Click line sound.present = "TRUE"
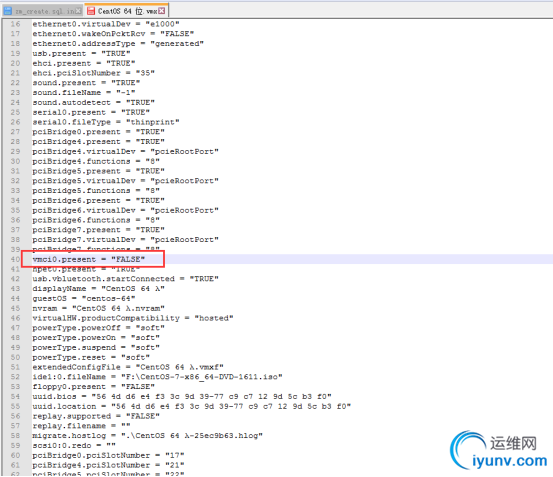The image size is (553, 477). [x=86, y=83]
